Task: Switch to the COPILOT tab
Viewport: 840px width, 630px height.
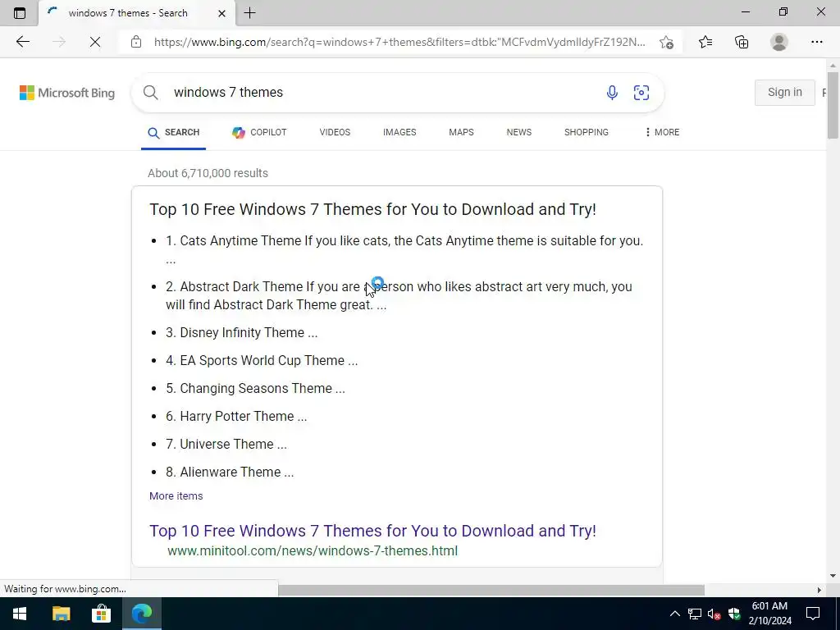Action: [259, 132]
